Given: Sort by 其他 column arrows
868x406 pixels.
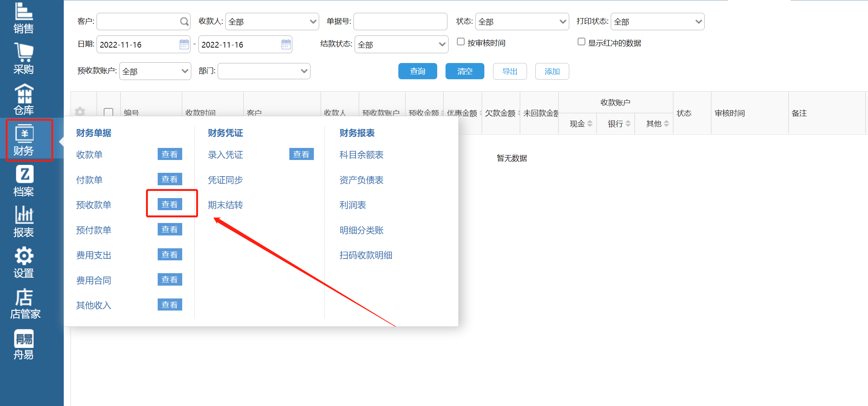Looking at the screenshot, I should click(x=667, y=123).
